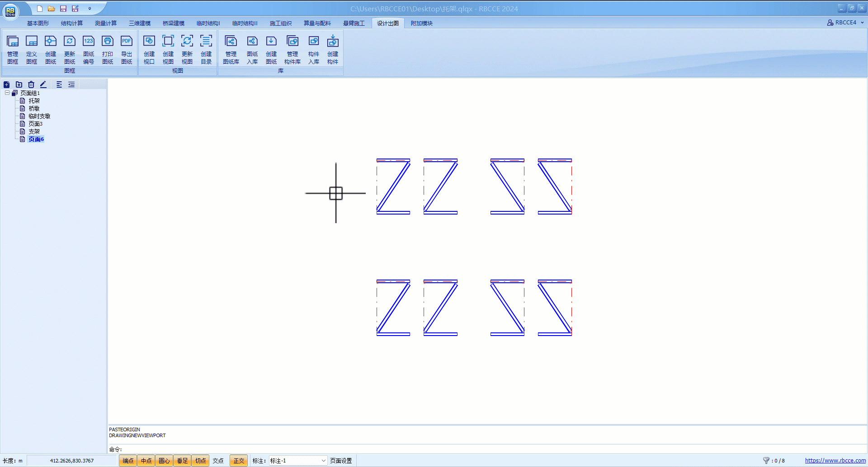868x467 pixels.
Task: Toggle the 正交 orthogonal mode
Action: pyautogui.click(x=239, y=461)
